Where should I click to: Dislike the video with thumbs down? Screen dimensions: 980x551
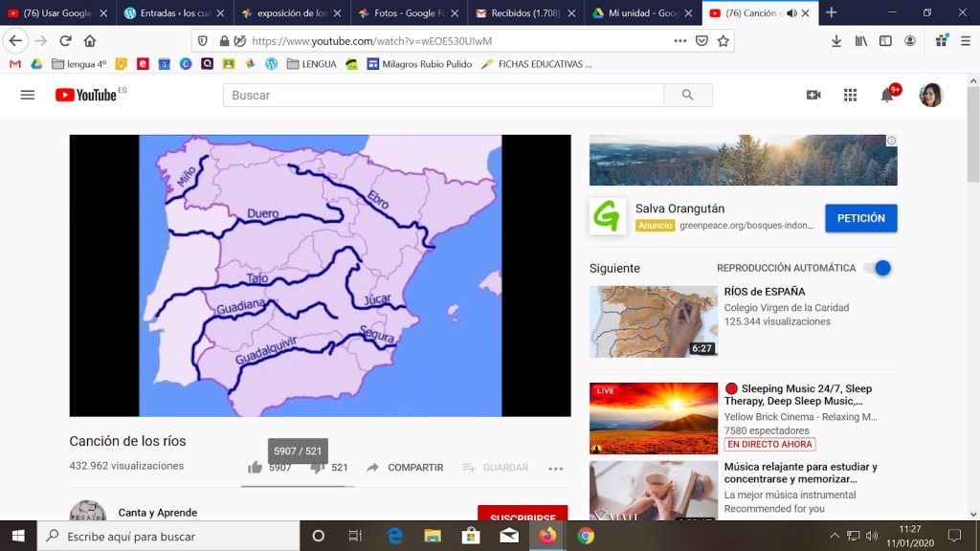pyautogui.click(x=317, y=468)
